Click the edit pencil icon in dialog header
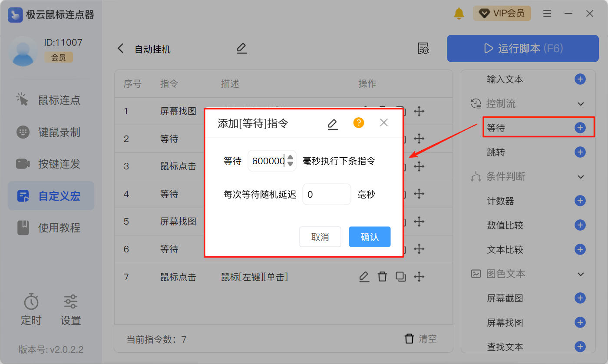The image size is (608, 364). pos(332,124)
